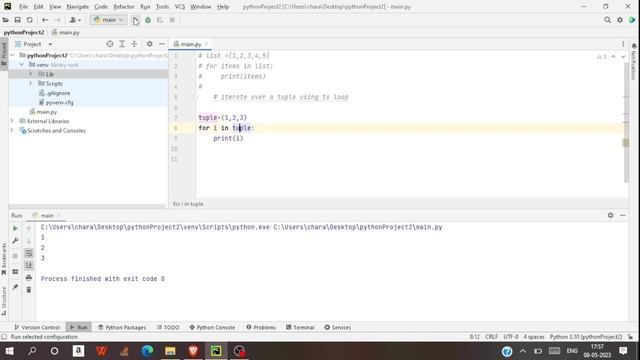Expand the Lib folder

click(x=30, y=74)
